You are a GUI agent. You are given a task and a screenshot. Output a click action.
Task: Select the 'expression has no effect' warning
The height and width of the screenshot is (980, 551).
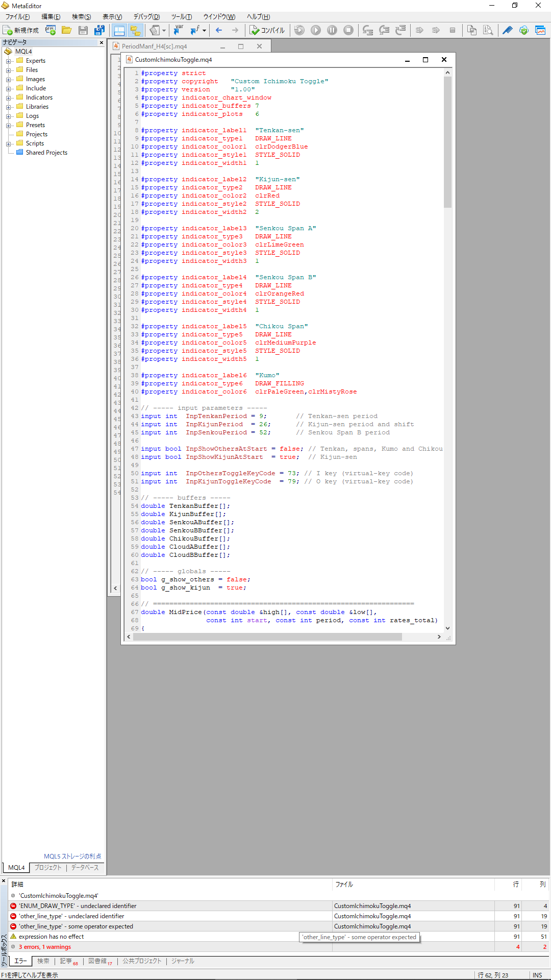pyautogui.click(x=279, y=937)
